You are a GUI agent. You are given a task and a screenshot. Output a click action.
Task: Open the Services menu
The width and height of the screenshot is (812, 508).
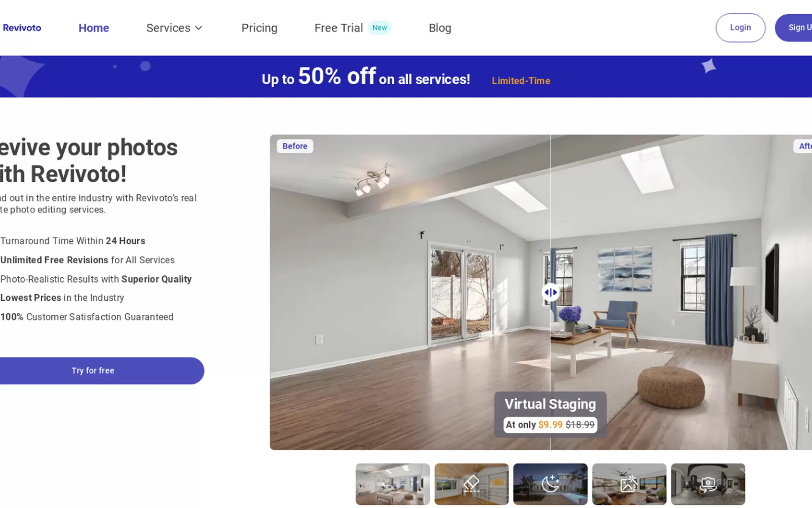(174, 28)
